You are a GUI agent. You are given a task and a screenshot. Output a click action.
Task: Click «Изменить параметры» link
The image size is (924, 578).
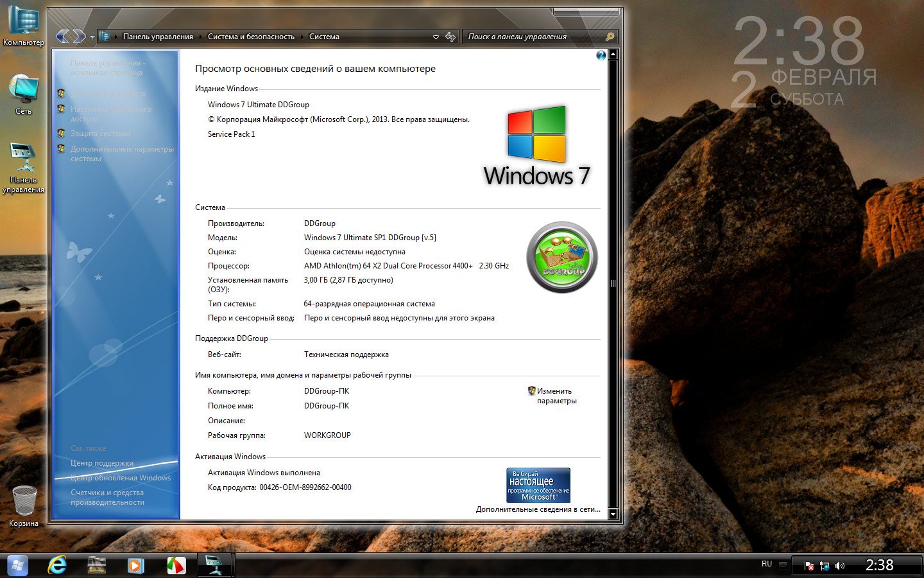[557, 396]
